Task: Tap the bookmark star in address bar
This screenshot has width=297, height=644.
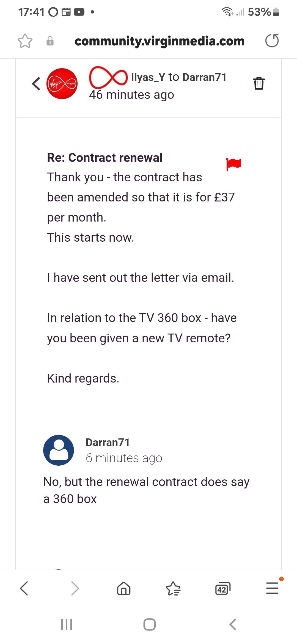Action: click(x=25, y=41)
